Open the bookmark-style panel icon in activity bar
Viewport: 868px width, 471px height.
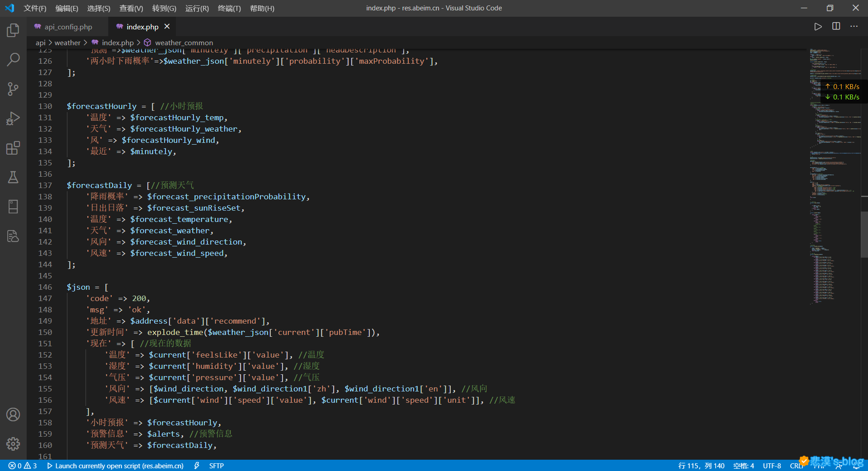coord(13,207)
